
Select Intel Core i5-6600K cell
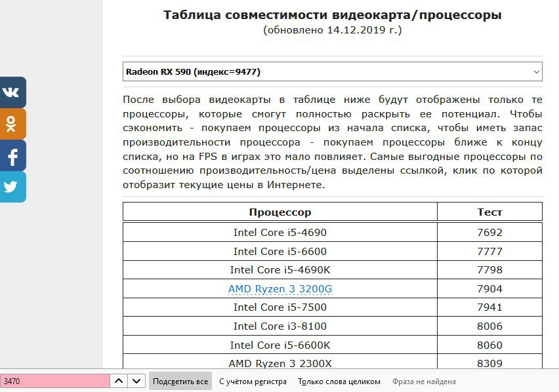280,345
